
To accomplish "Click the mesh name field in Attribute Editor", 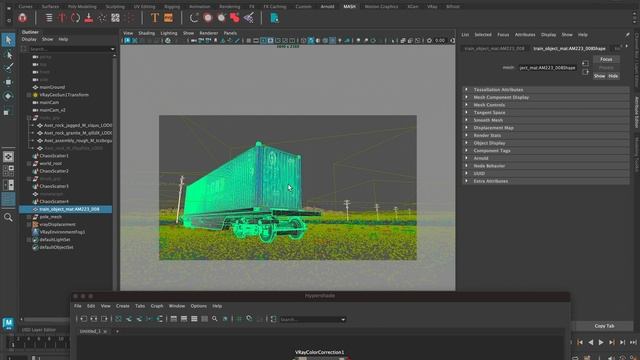I will tap(547, 68).
